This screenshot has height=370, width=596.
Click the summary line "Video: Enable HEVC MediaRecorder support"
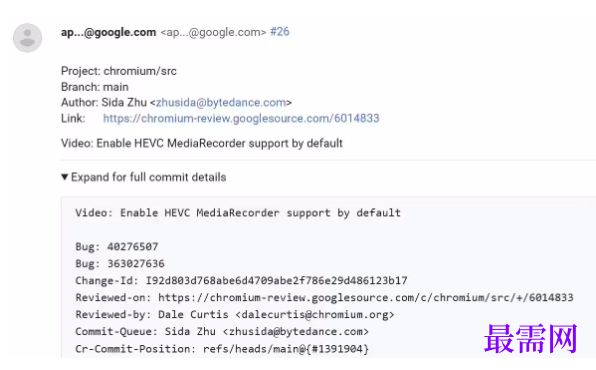click(201, 143)
